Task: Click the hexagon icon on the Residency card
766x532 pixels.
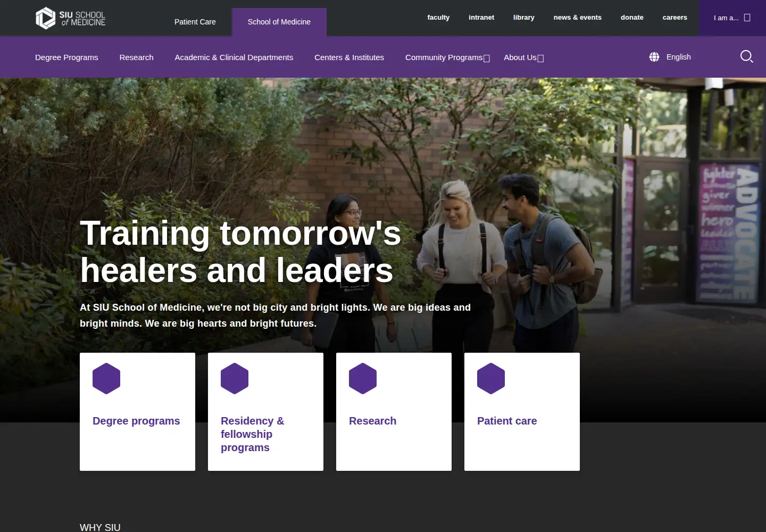Action: click(x=235, y=378)
